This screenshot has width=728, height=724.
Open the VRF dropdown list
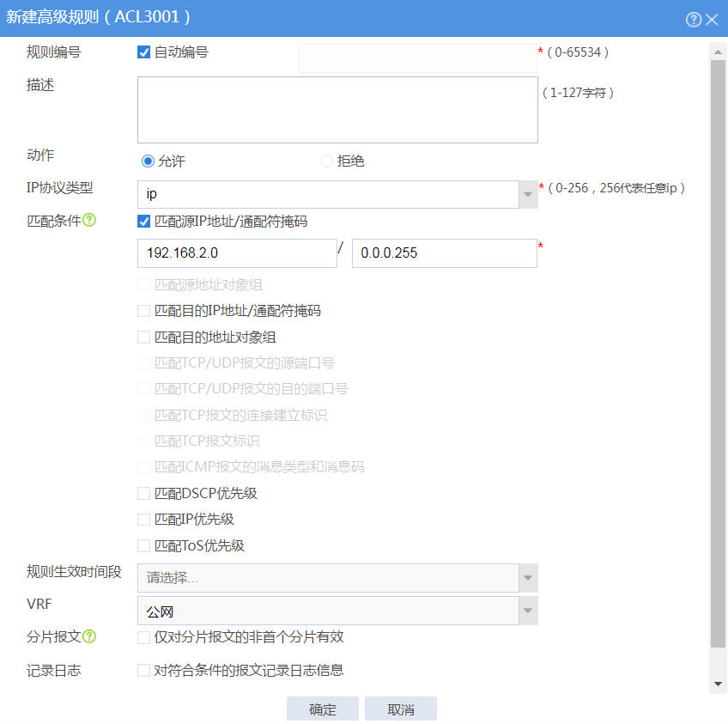(528, 611)
